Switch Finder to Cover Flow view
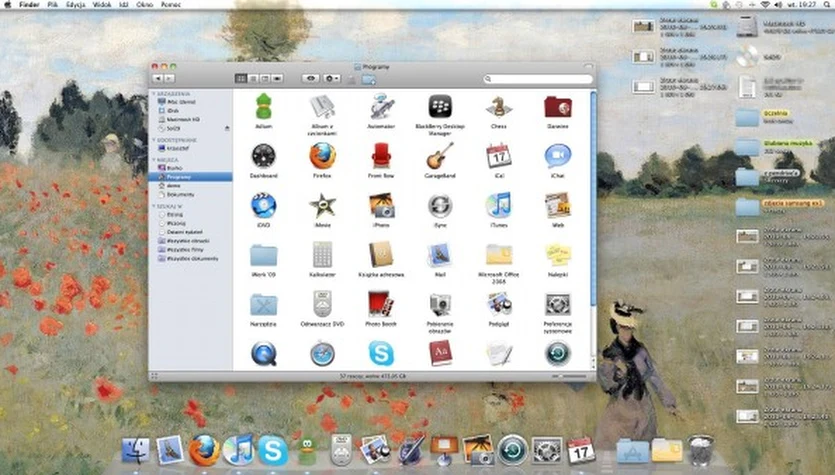 pos(277,78)
